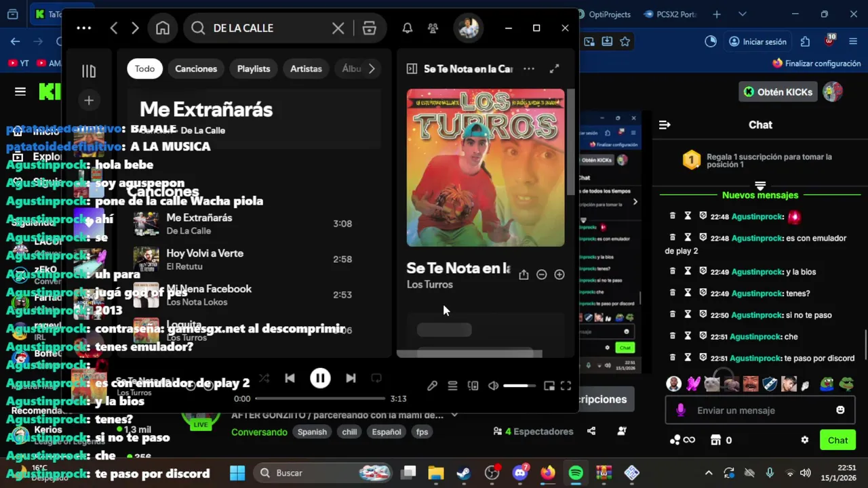Open the Firefox list all tabs dropdown
This screenshot has height=488, width=868.
(743, 14)
